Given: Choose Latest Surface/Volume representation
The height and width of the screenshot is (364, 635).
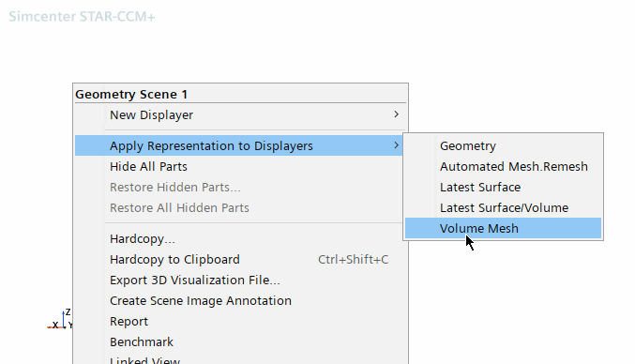Looking at the screenshot, I should point(503,207).
